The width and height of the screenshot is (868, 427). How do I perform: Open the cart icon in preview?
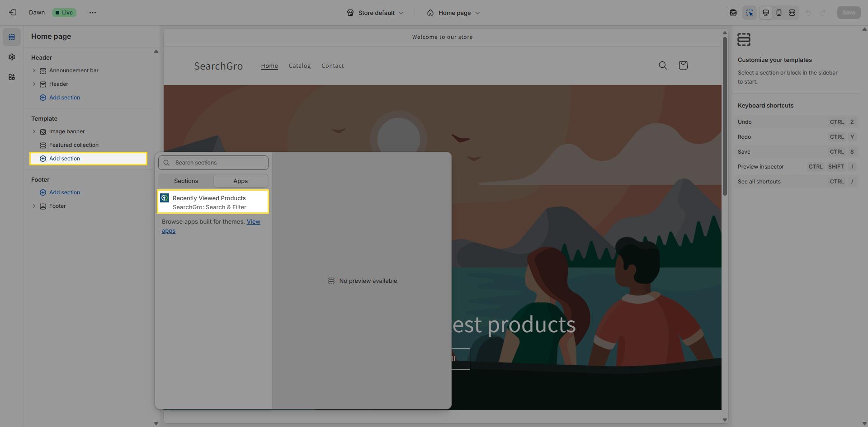tap(683, 66)
